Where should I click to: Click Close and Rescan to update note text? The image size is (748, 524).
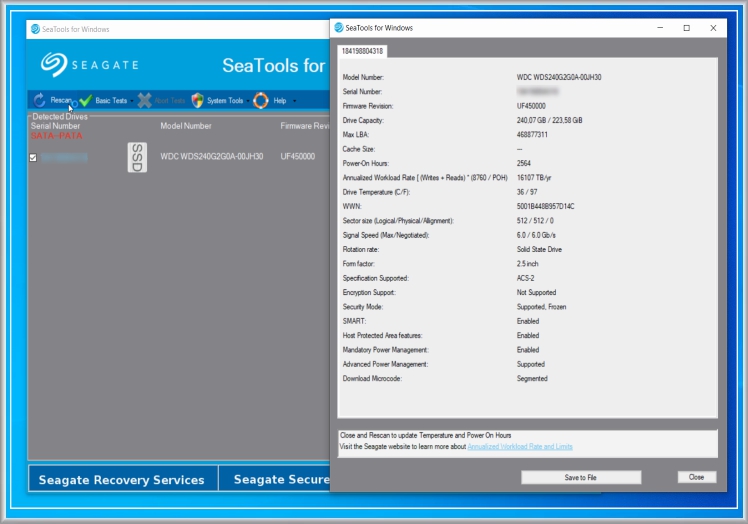click(425, 435)
